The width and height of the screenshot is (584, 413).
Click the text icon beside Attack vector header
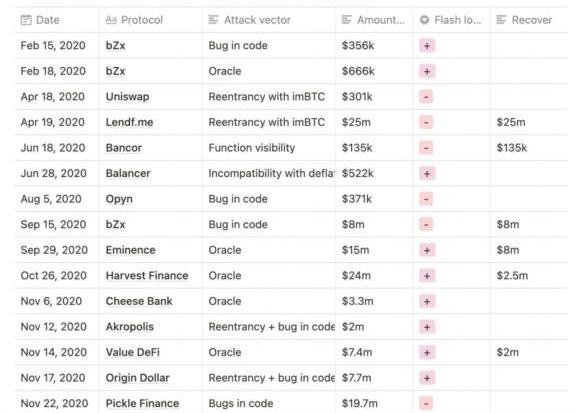pos(213,20)
